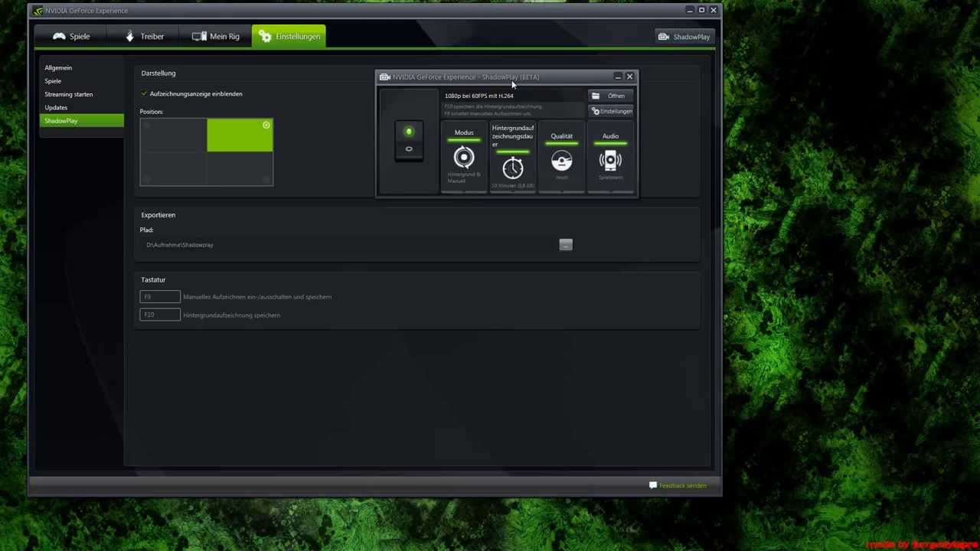
Task: Select Spiele in the settings sidebar
Action: pyautogui.click(x=53, y=80)
